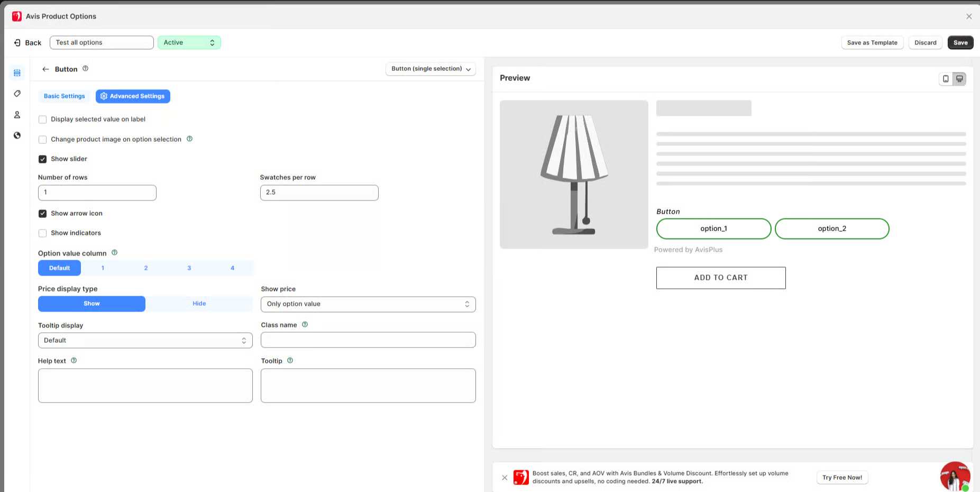Dismiss the Avis Bundles promo banner
This screenshot has width=980, height=492.
click(505, 478)
